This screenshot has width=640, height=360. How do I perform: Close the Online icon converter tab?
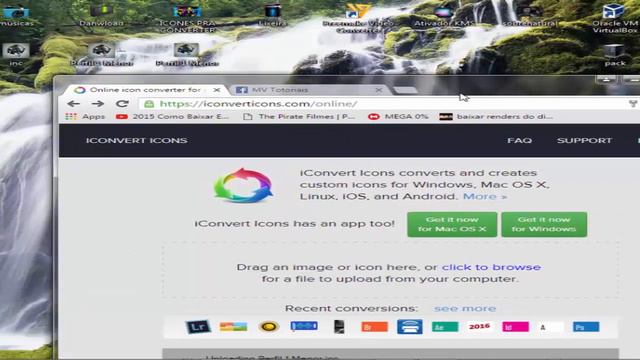[x=217, y=90]
